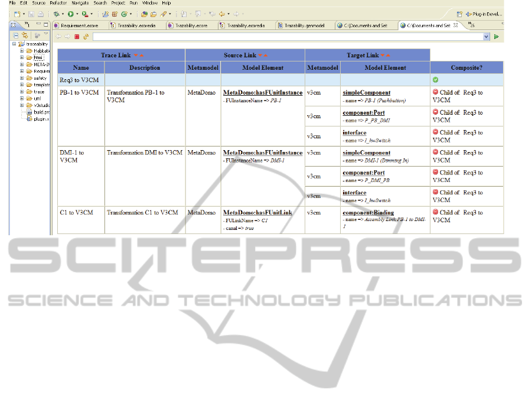
Task: Open the MetaDomo:hasFUnitLink link
Action: pyautogui.click(x=257, y=212)
